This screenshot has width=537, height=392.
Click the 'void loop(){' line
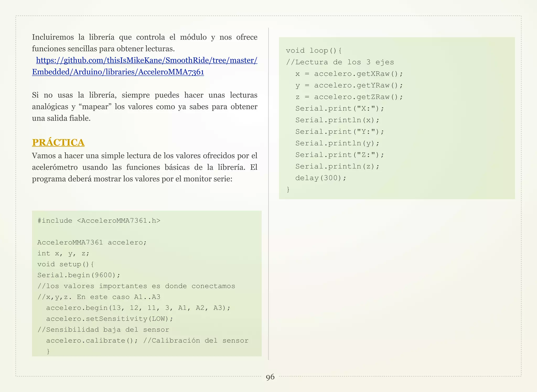pyautogui.click(x=314, y=51)
